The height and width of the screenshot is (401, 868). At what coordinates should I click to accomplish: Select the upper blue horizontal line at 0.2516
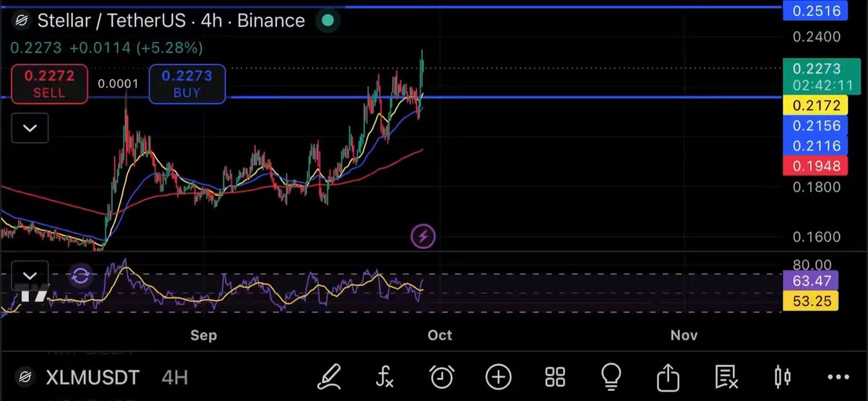tap(391, 7)
